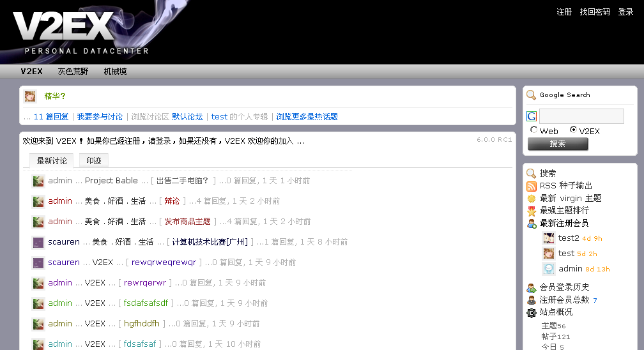Click admin avatar on 发布商品主题 row
The image size is (644, 350).
(38, 222)
